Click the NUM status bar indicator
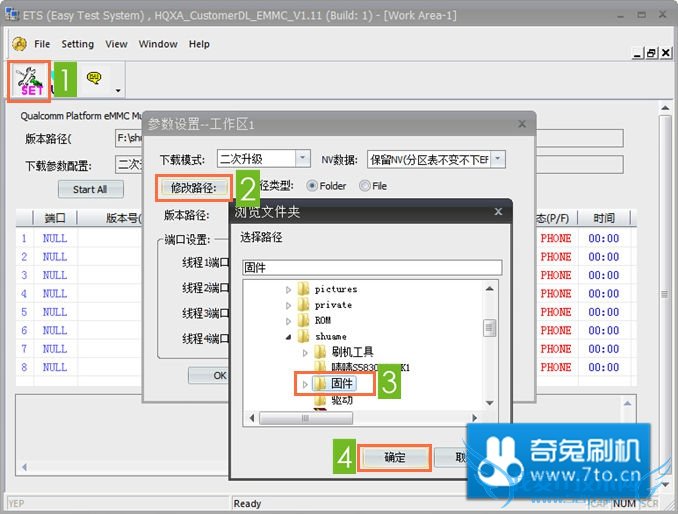The width and height of the screenshot is (678, 514). pyautogui.click(x=624, y=504)
